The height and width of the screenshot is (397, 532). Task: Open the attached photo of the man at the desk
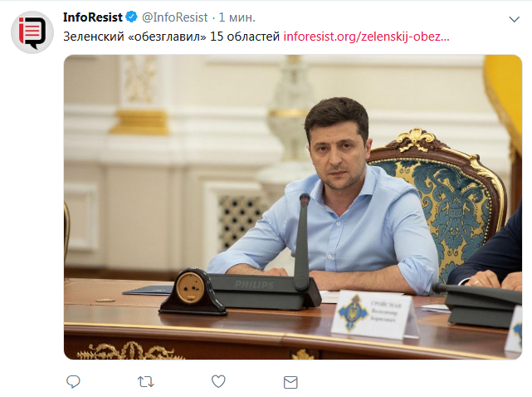point(293,207)
